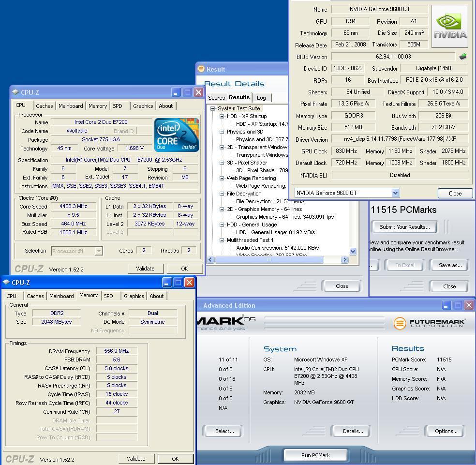476x465 pixels.
Task: Close the GPU-Z window with Close button
Action: point(455,194)
